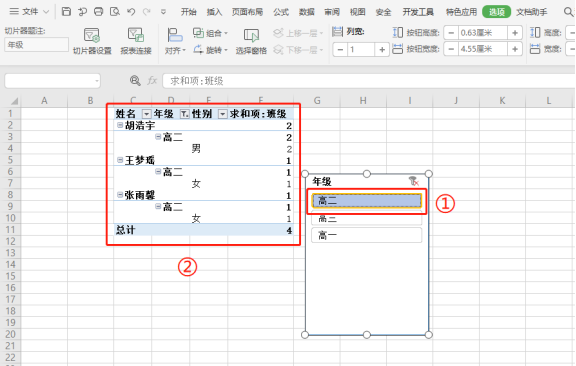Screen dimensions: 576x366
Task: Switch to the 页面布局 tab
Action: point(247,12)
